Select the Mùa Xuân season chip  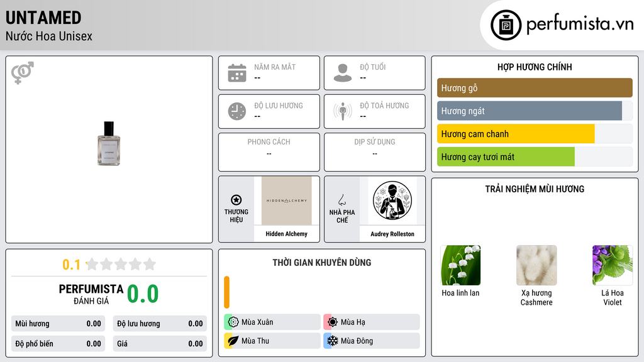coord(272,322)
